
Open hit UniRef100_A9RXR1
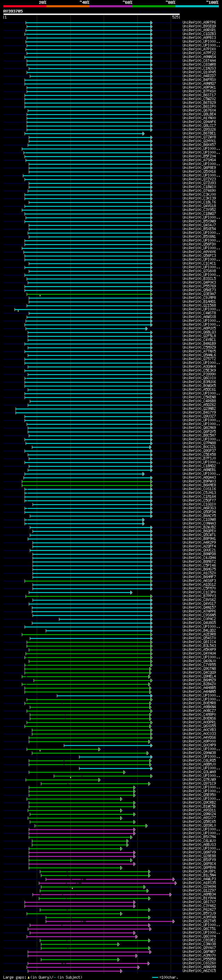pyautogui.click(x=199, y=30)
